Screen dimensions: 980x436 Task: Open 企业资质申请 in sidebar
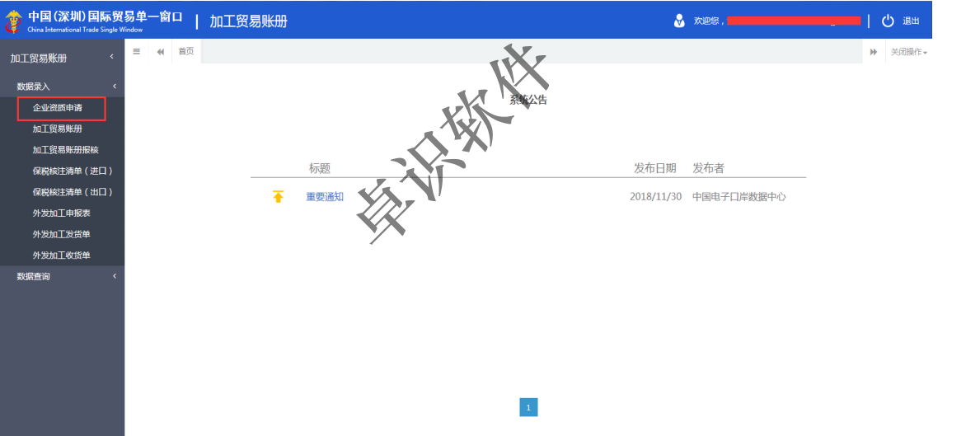(58, 108)
